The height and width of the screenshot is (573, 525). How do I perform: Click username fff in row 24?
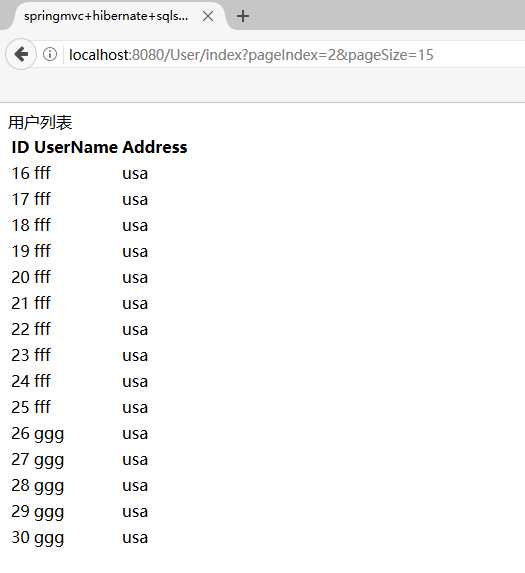point(42,381)
